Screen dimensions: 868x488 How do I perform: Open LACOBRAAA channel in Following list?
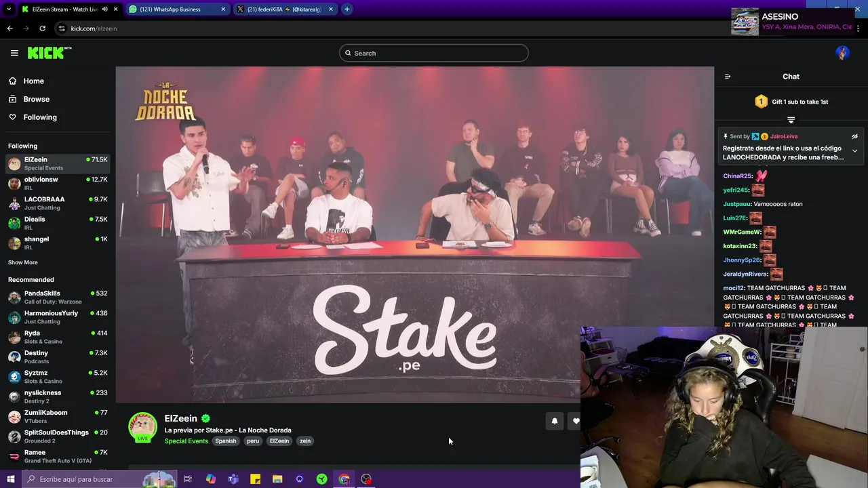click(x=58, y=203)
